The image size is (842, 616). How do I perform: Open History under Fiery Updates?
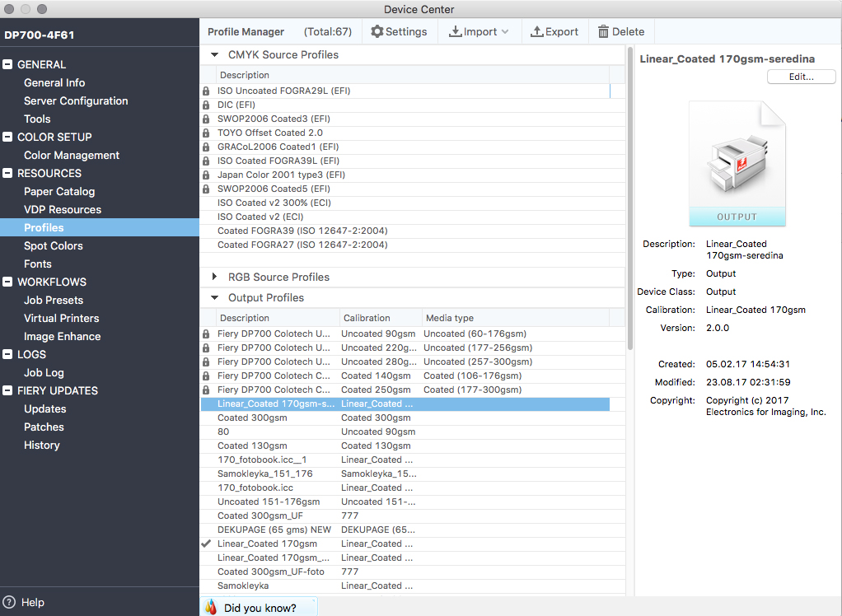41,446
